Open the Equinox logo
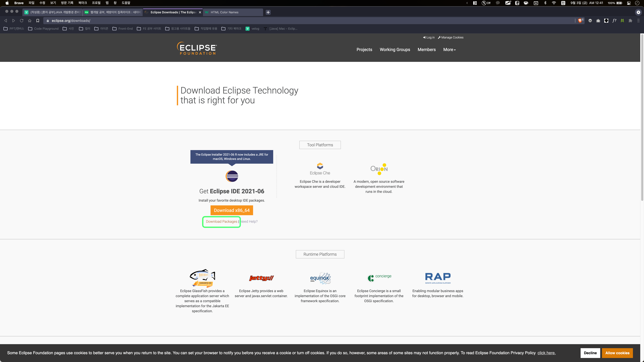Viewport: 644px width, 362px height. pos(320,278)
